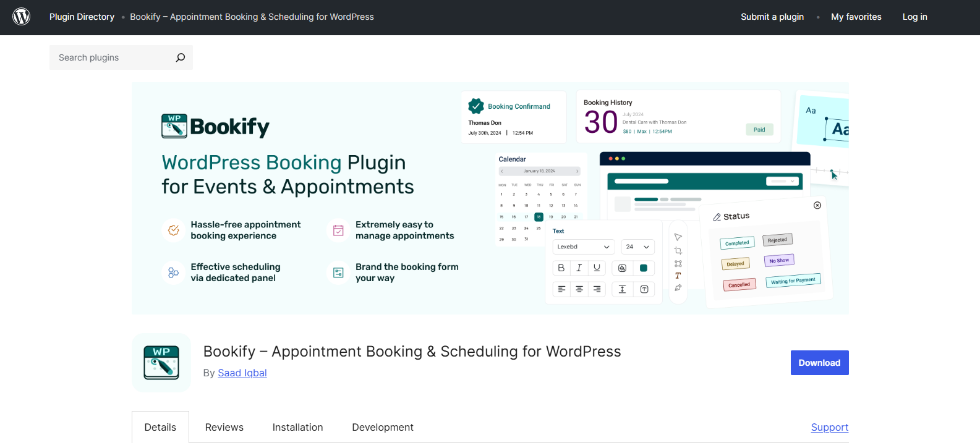Click the Brand the booking form icon

pos(338,273)
